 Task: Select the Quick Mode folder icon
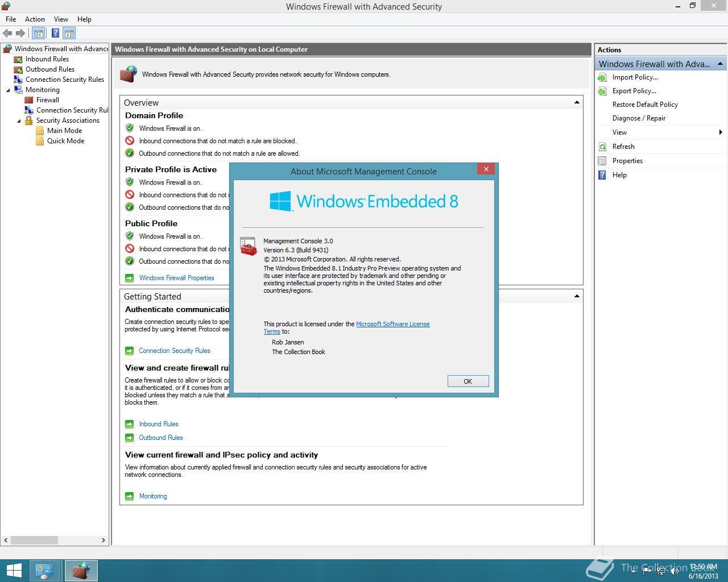click(x=40, y=141)
